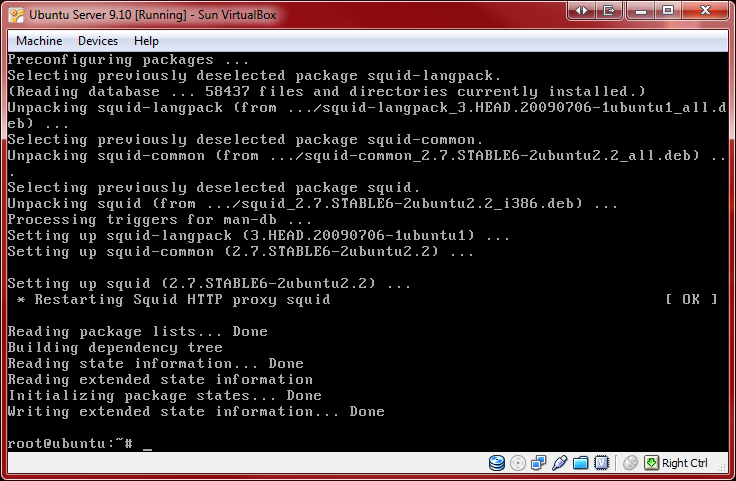Click 'Reading extended state information' line
This screenshot has width=736, height=481.
[160, 380]
